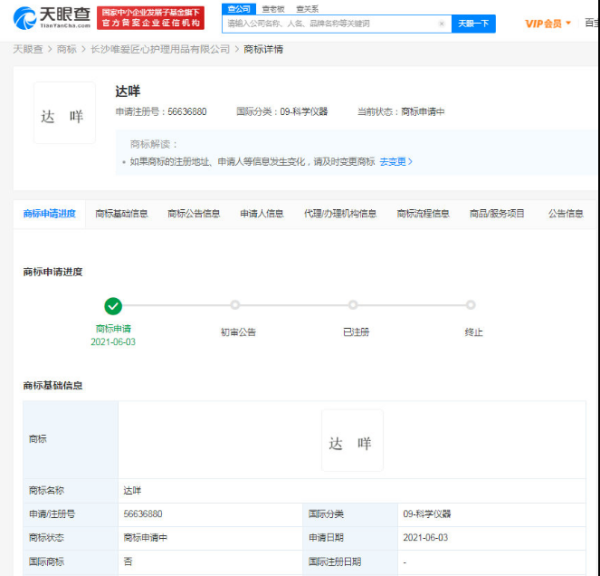Go to 天眼查 breadcrumb link
Image resolution: width=600 pixels, height=576 pixels.
tap(28, 49)
